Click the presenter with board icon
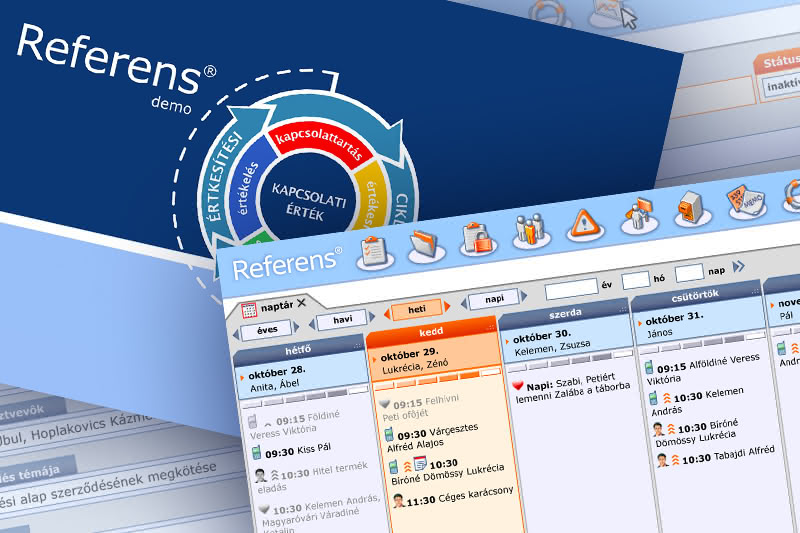The height and width of the screenshot is (533, 800). tap(636, 214)
